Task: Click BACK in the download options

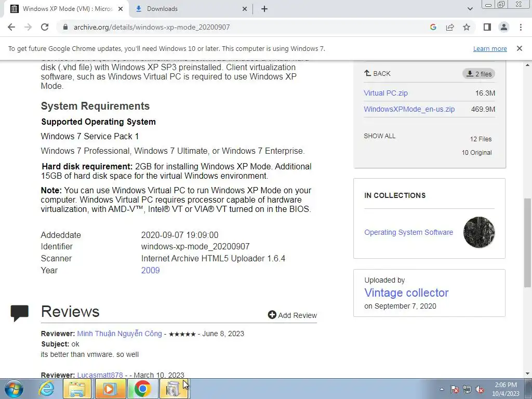Action: 377,73
